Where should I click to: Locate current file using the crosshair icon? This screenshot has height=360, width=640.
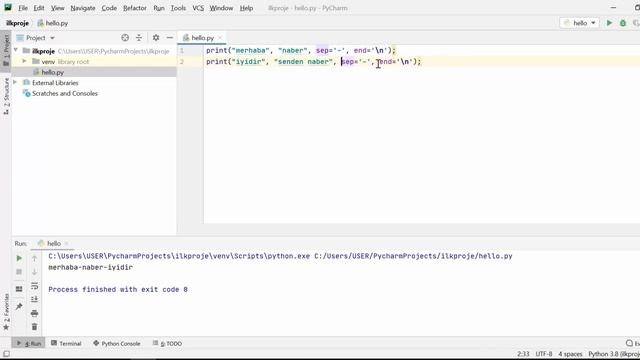[x=125, y=38]
